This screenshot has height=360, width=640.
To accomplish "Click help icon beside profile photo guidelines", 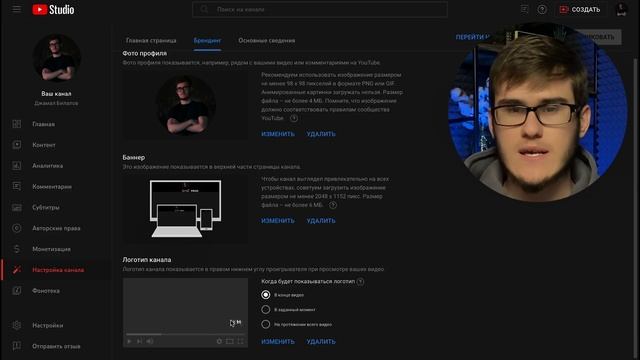I will 293,118.
